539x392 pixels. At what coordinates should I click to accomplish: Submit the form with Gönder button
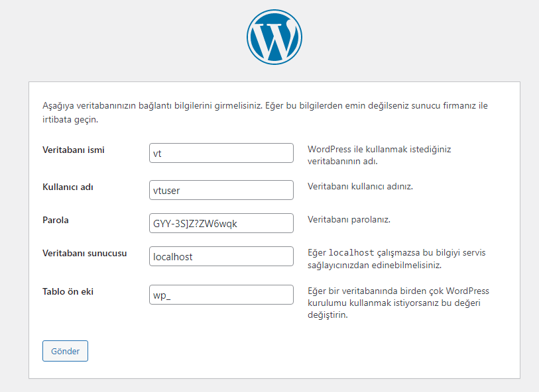coord(66,351)
